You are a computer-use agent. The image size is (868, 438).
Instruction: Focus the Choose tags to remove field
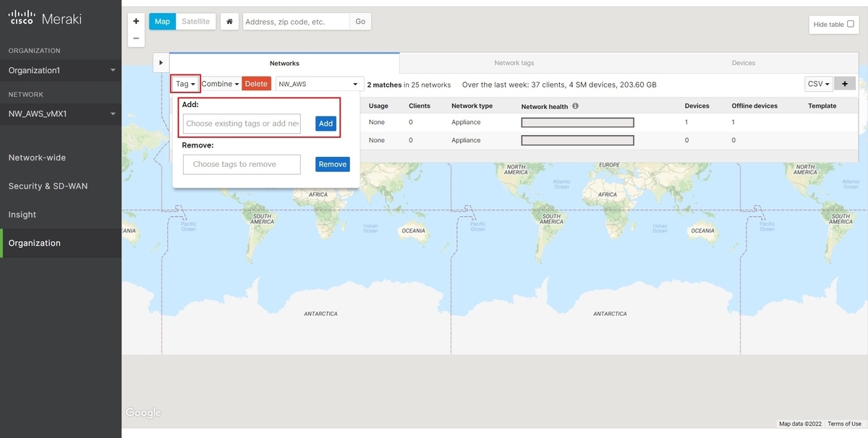coord(242,164)
